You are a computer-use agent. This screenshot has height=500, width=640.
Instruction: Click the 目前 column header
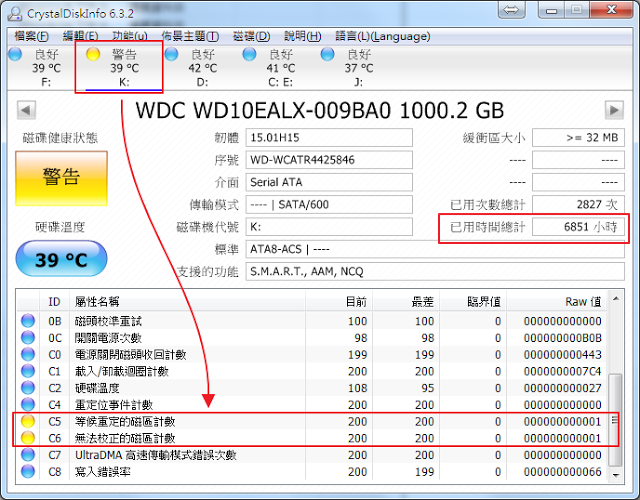(x=339, y=302)
